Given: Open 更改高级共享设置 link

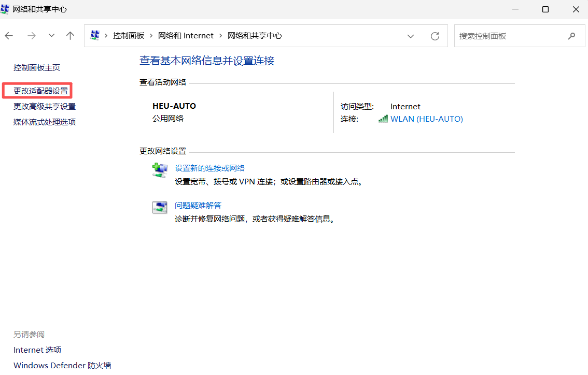Looking at the screenshot, I should (45, 107).
